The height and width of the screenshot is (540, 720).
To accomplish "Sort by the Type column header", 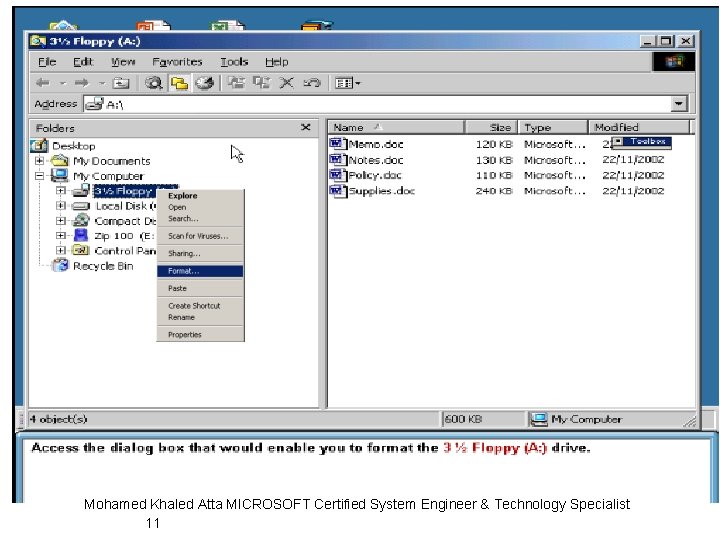I will click(x=553, y=127).
